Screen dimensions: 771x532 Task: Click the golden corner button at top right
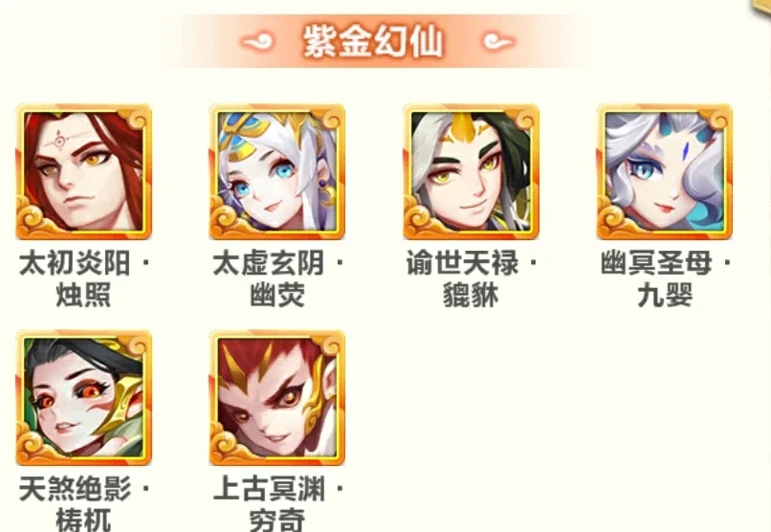tap(762, 7)
